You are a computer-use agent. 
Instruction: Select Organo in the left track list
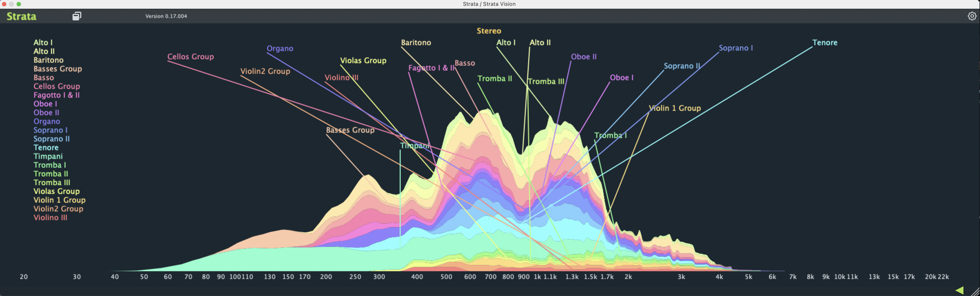(47, 121)
